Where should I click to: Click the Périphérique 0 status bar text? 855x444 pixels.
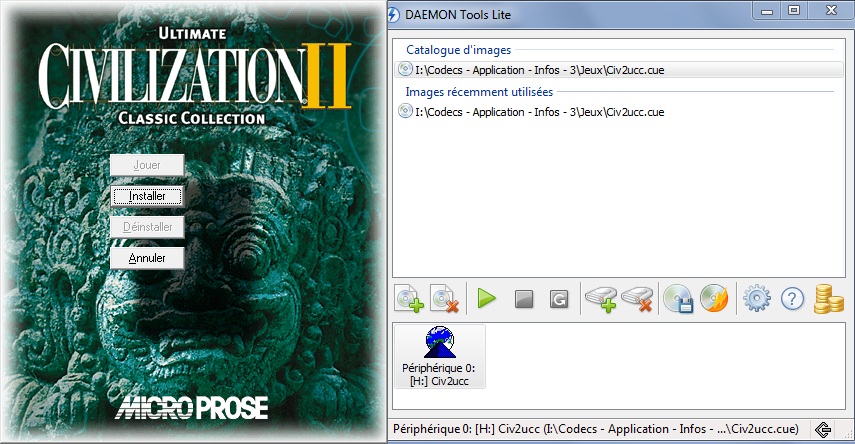coord(596,429)
